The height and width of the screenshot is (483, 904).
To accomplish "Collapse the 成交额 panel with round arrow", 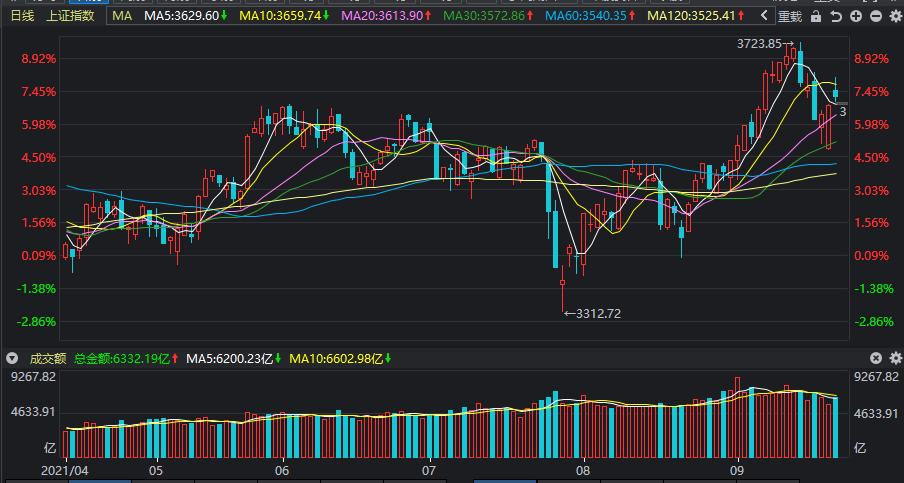I will [x=13, y=358].
